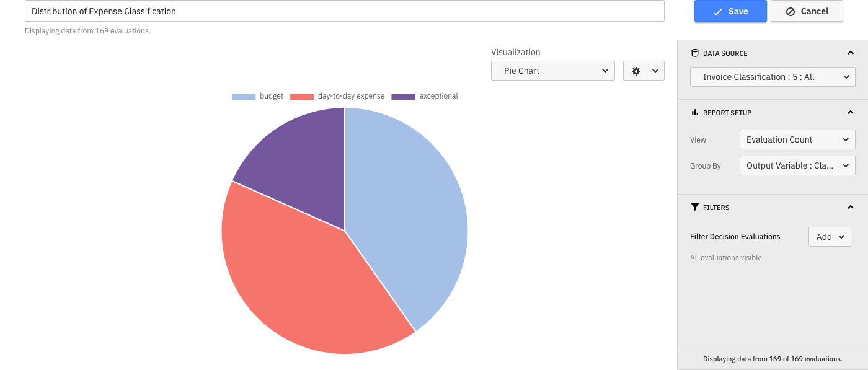Click the Filters funnel icon
The image size is (868, 370).
[694, 207]
